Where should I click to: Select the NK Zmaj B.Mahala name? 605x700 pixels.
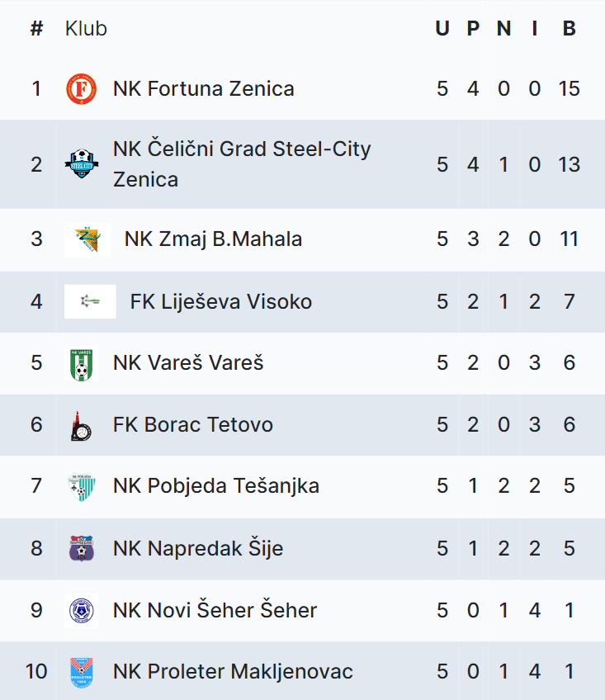(213, 239)
